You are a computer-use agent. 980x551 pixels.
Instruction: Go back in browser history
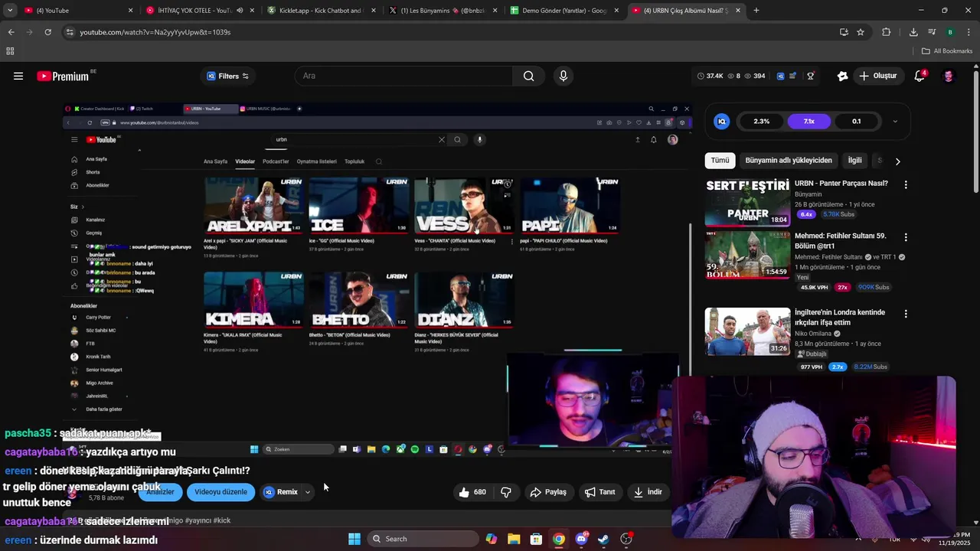11,32
